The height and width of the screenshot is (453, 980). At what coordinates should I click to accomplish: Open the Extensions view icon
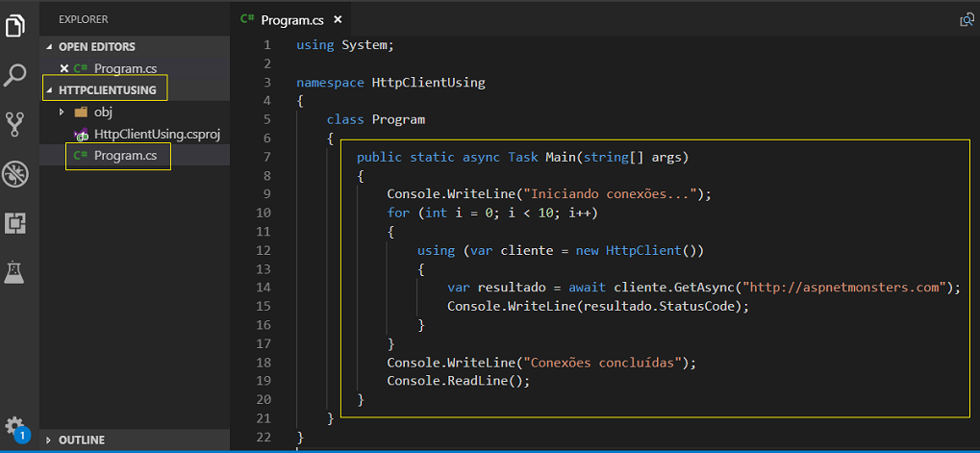tap(15, 223)
